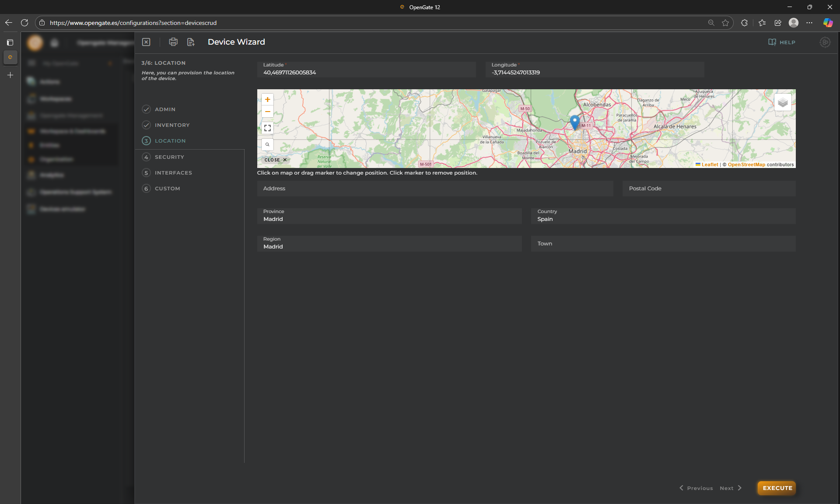This screenshot has height=504, width=840.
Task: Jump to the Custom wizard step
Action: 167,189
